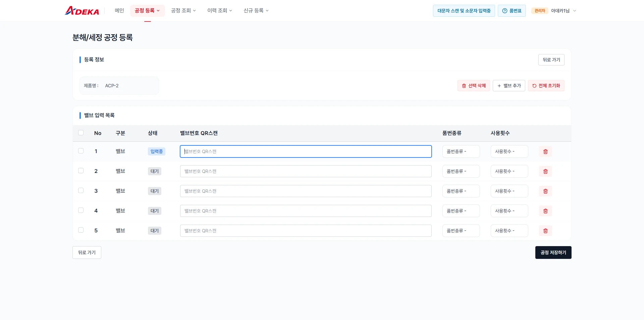644x320 pixels.
Task: Click 뒤로 가기 button at bottom left
Action: (x=87, y=253)
